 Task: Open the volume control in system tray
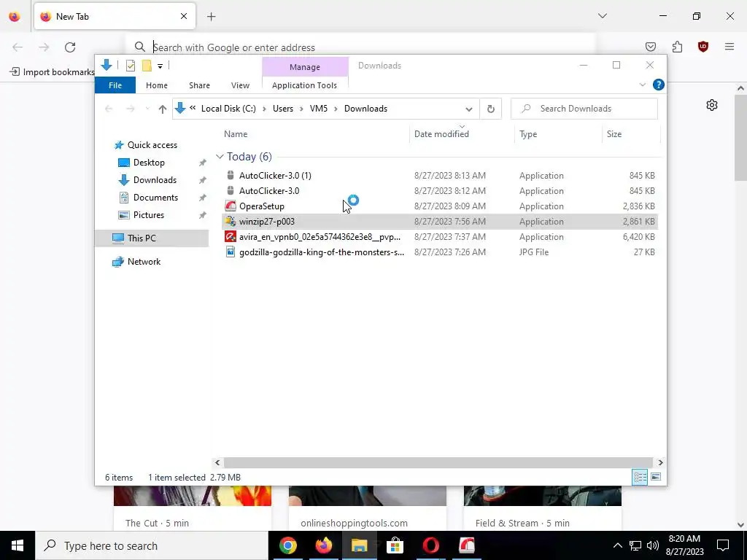coord(653,545)
